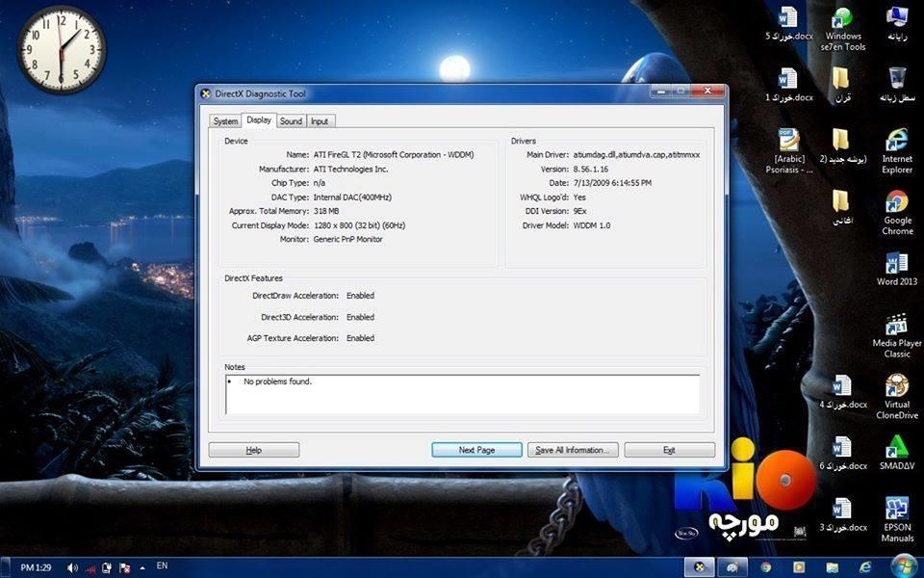Click the media player taskbar icon

point(799,567)
